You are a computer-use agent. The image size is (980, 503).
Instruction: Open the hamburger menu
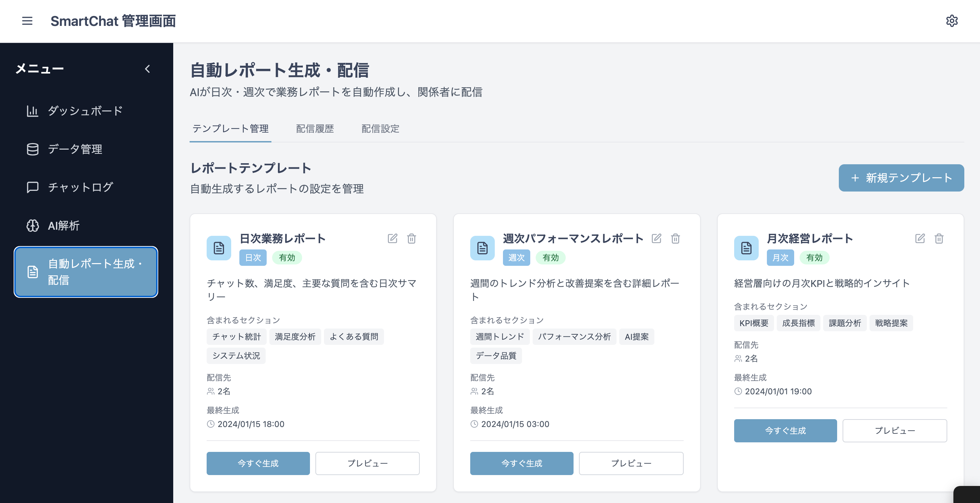tap(27, 21)
